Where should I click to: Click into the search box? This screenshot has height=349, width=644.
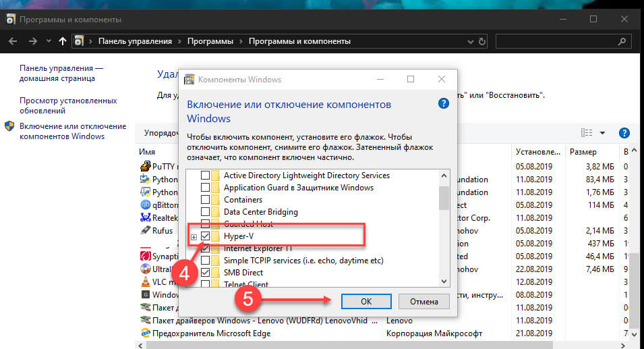(x=564, y=41)
